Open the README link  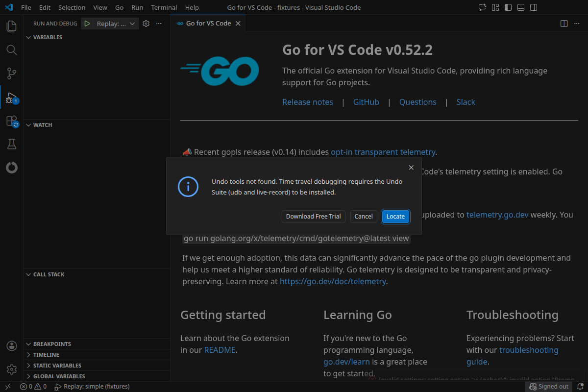pos(220,350)
